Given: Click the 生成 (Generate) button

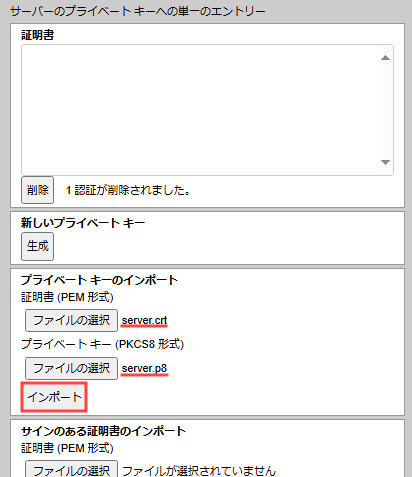Looking at the screenshot, I should point(37,246).
